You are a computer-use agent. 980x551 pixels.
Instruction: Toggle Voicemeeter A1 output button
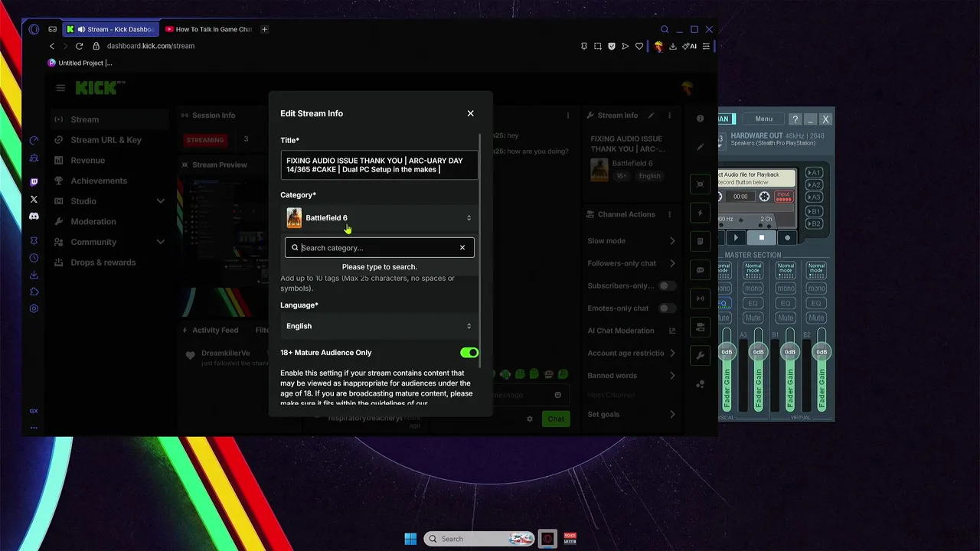coord(815,172)
